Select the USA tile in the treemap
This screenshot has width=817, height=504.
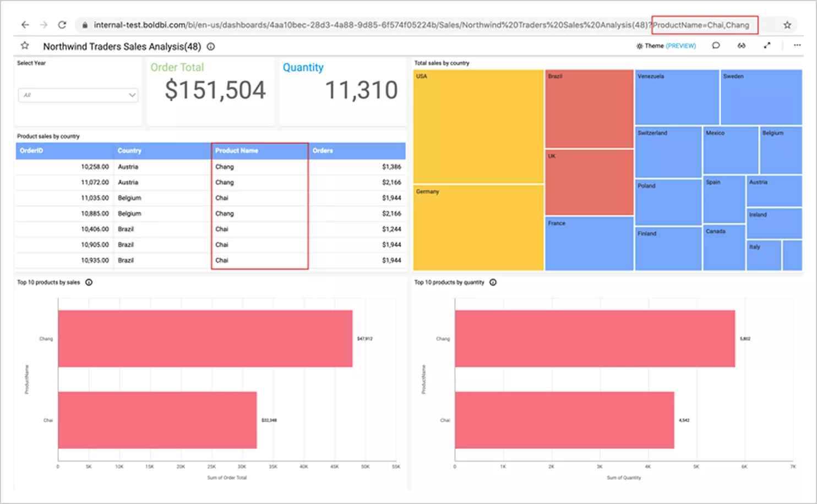(478, 126)
